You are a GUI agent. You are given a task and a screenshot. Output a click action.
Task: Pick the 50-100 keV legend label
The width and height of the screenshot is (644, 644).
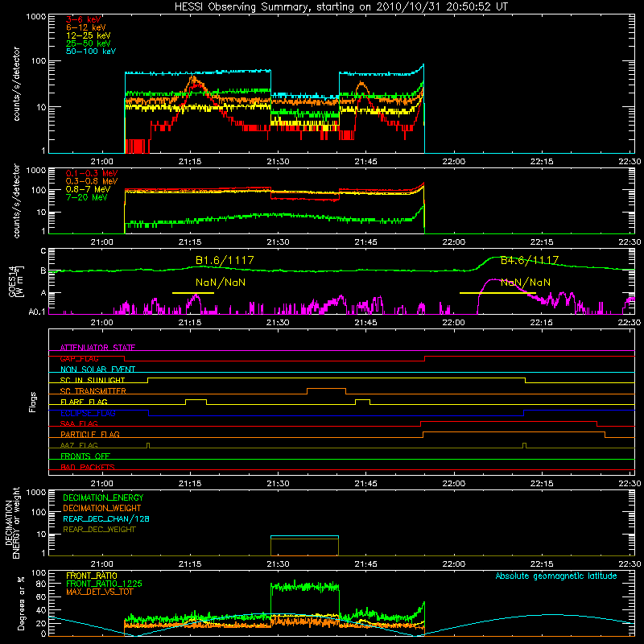click(x=90, y=52)
